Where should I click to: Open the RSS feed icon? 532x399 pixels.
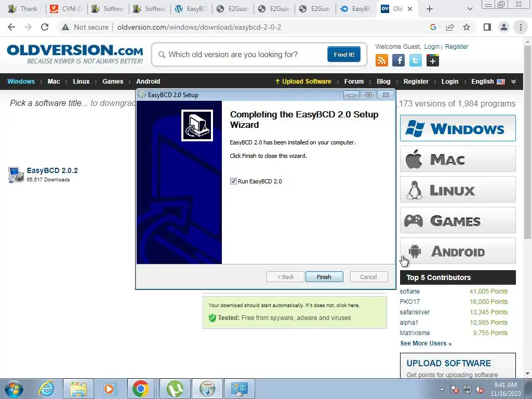(382, 60)
